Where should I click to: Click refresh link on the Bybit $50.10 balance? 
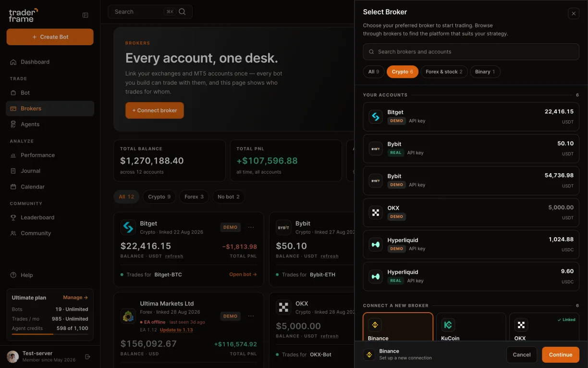tap(330, 256)
